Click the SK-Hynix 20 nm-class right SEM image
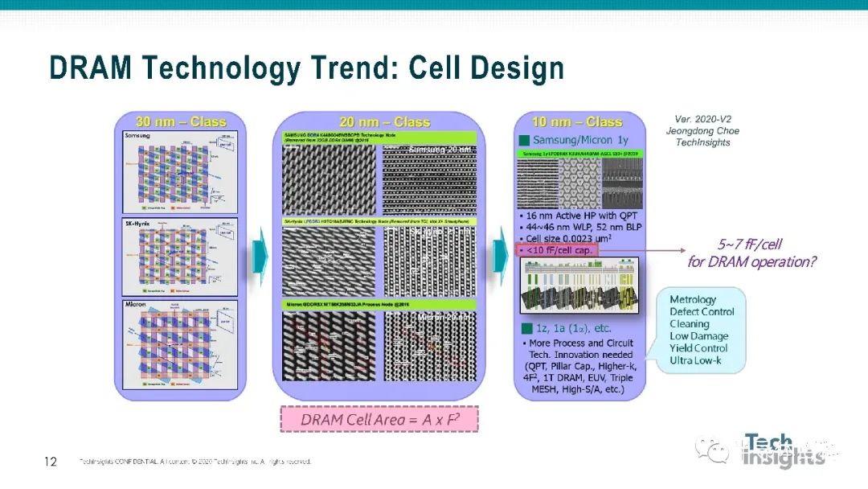Screen dimensions: 868x489 click(429, 261)
